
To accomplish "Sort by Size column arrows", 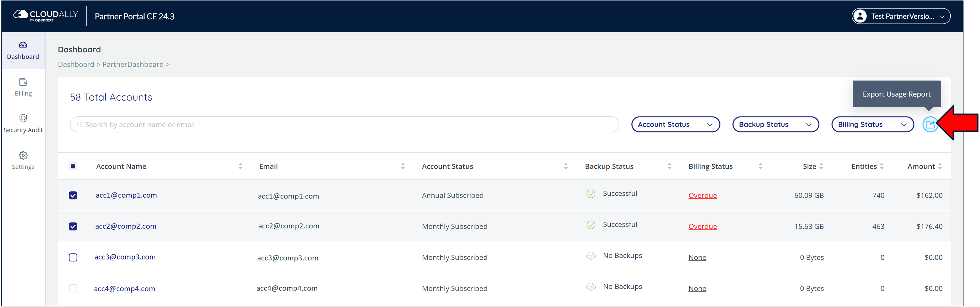I will 821,166.
